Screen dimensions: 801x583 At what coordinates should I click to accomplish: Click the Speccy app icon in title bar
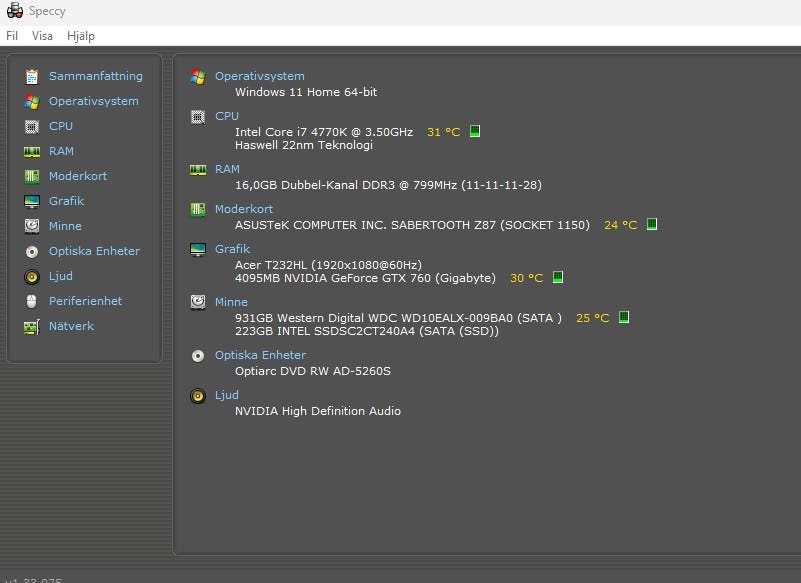coord(15,11)
